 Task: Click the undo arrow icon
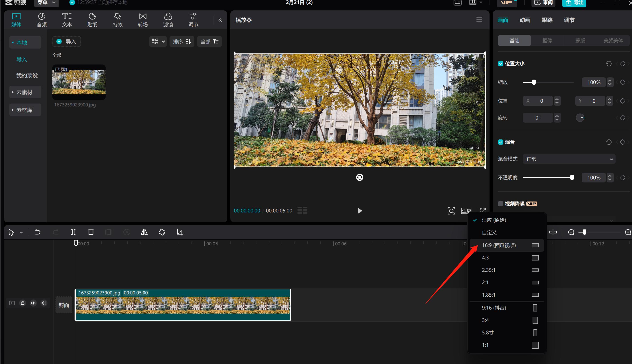pos(38,232)
